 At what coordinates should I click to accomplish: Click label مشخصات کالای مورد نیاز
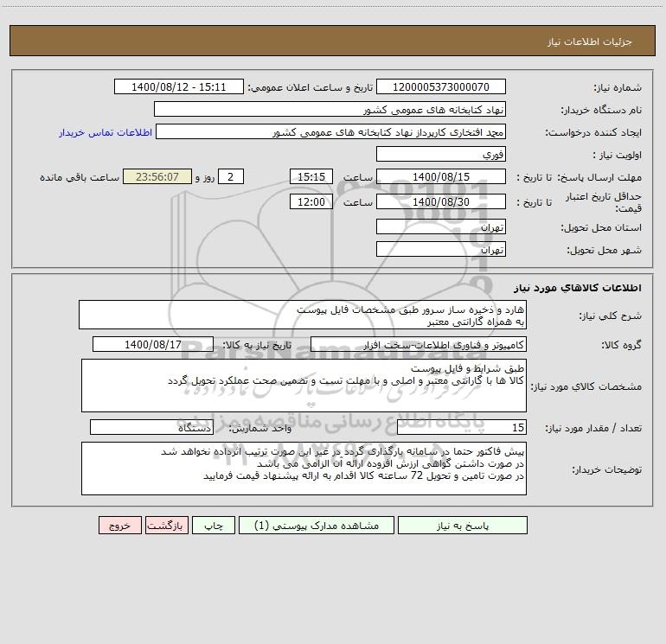click(x=586, y=386)
